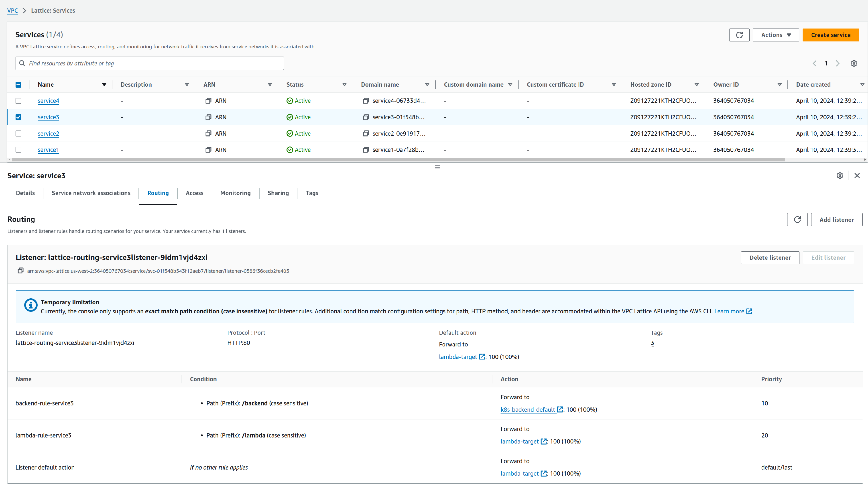Copy the ARN of service1
Screen dimensions: 868x486
208,150
